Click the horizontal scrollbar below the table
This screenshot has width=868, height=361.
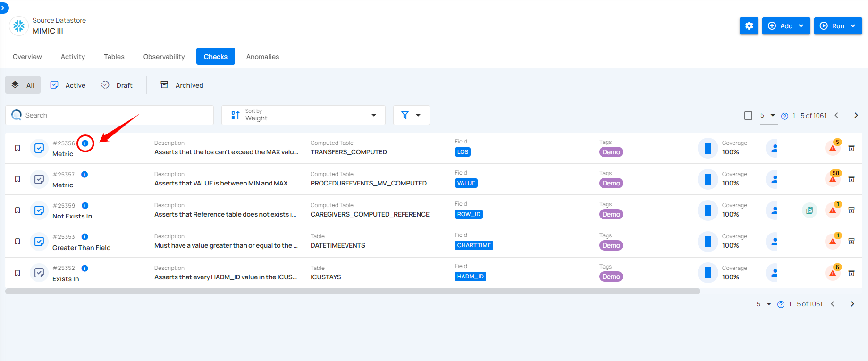pyautogui.click(x=353, y=291)
